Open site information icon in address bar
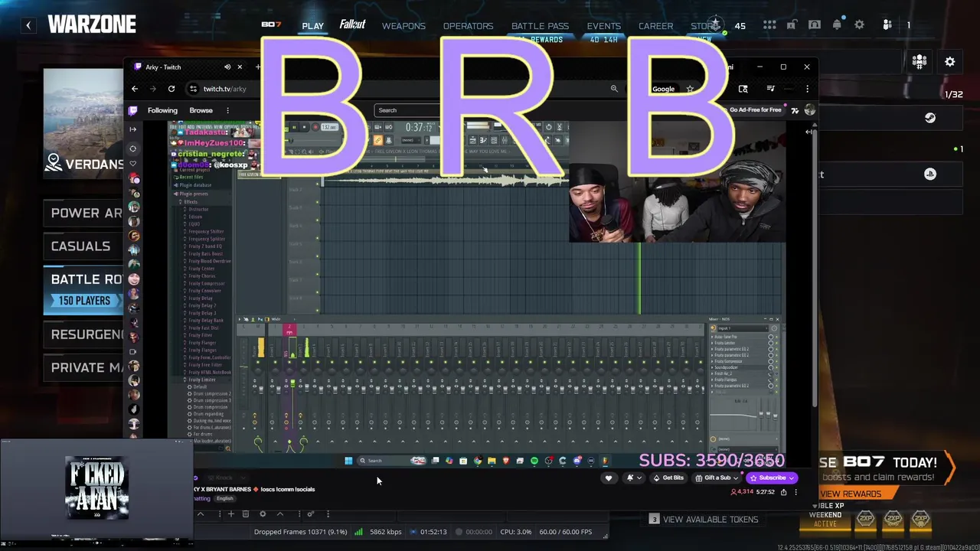Image resolution: width=980 pixels, height=551 pixels. [193, 89]
